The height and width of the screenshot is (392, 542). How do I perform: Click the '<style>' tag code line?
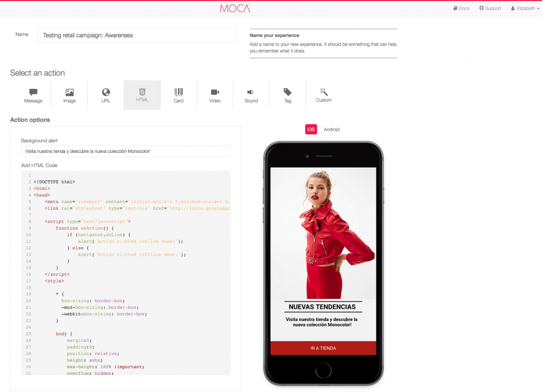55,281
